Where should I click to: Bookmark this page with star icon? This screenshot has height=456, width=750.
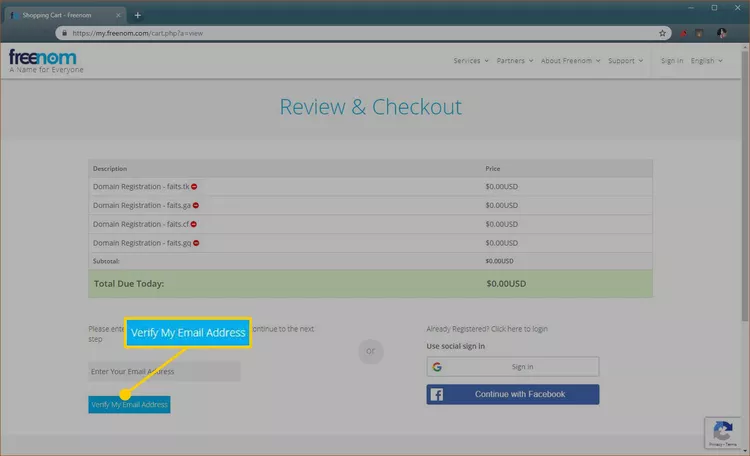point(662,33)
